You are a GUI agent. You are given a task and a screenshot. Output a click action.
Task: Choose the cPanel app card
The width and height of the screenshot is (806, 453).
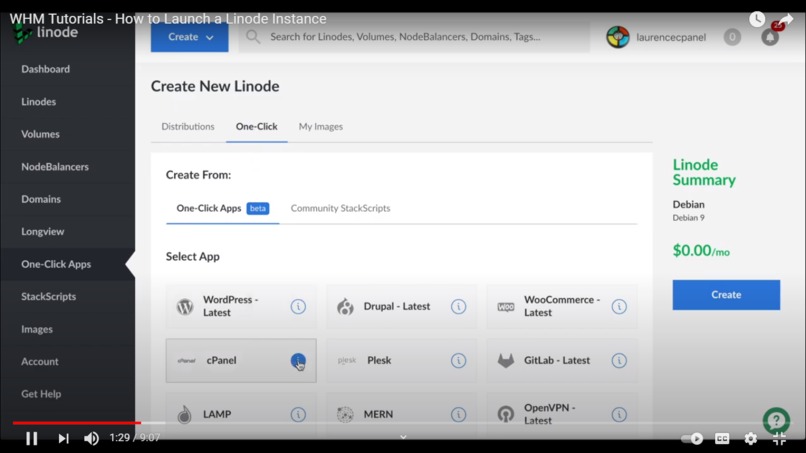pos(241,360)
